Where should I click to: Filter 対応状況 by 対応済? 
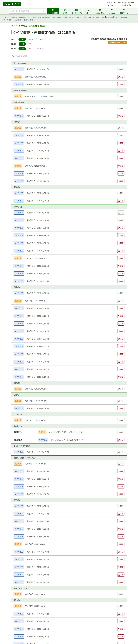pyautogui.click(x=39, y=49)
